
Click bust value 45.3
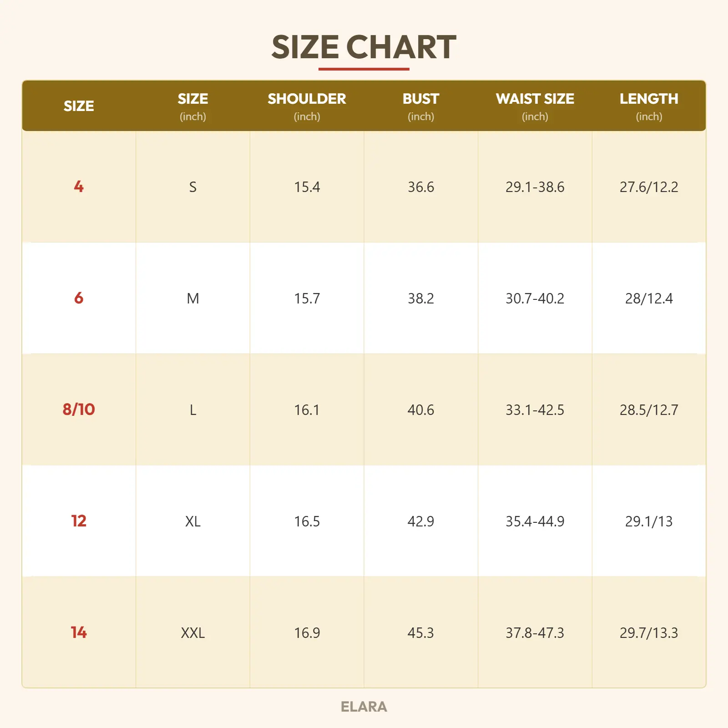pyautogui.click(x=420, y=633)
